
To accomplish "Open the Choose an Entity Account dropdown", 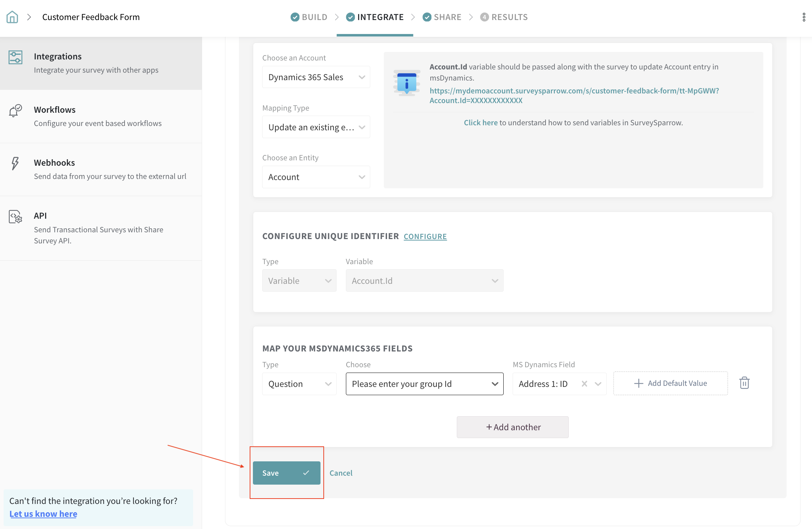I will (316, 177).
